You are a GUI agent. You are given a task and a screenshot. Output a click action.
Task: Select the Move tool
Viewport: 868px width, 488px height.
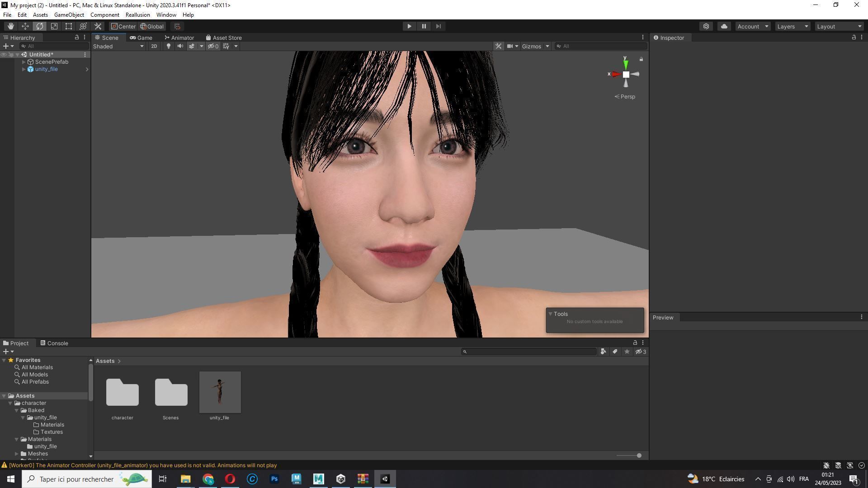pos(25,26)
